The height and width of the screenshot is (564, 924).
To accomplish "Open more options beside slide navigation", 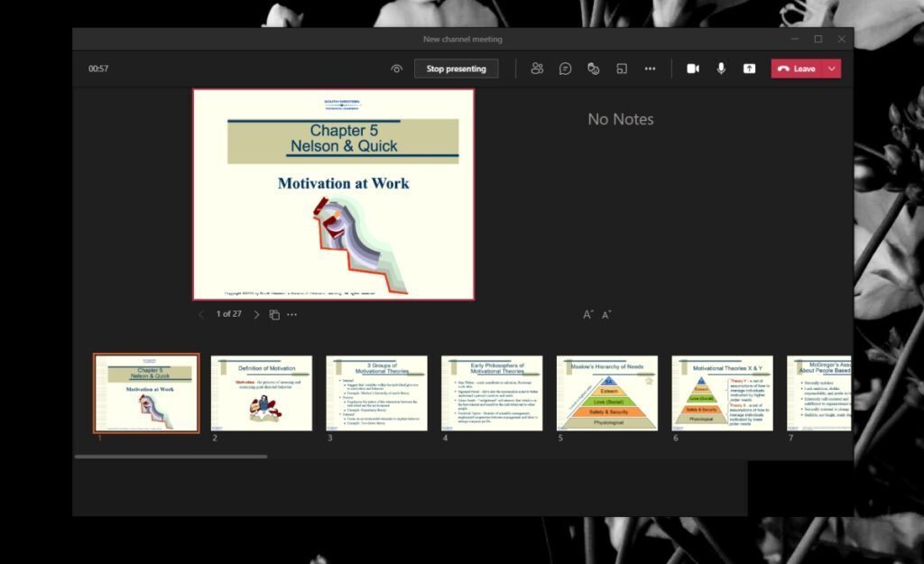I will (x=292, y=314).
